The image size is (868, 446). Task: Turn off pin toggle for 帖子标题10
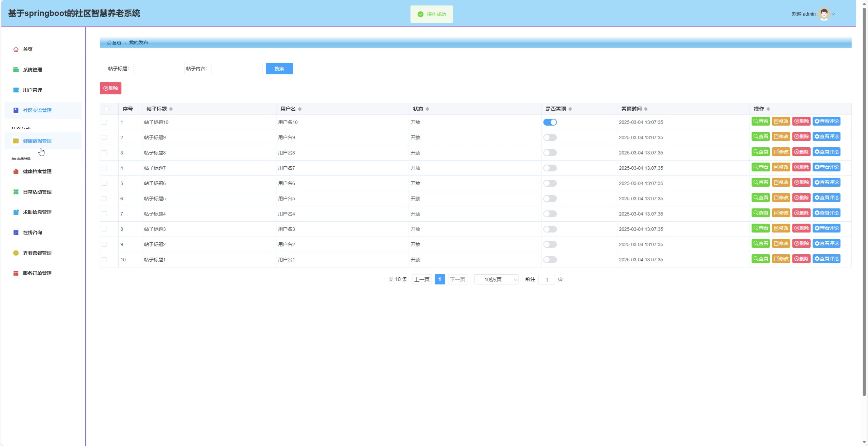click(x=550, y=122)
